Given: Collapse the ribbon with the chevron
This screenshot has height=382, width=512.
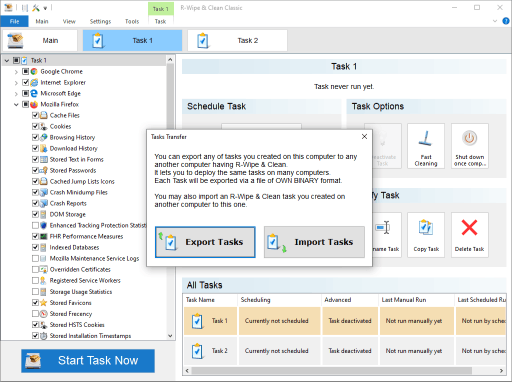Looking at the screenshot, I should tap(495, 21).
